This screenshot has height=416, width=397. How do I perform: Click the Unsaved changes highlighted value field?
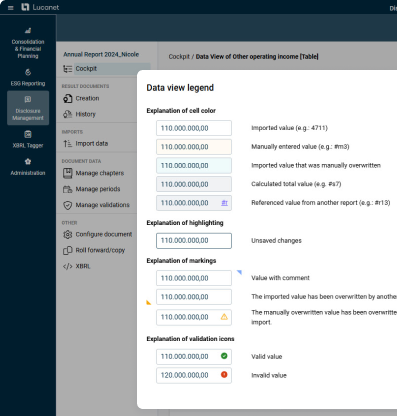194,241
